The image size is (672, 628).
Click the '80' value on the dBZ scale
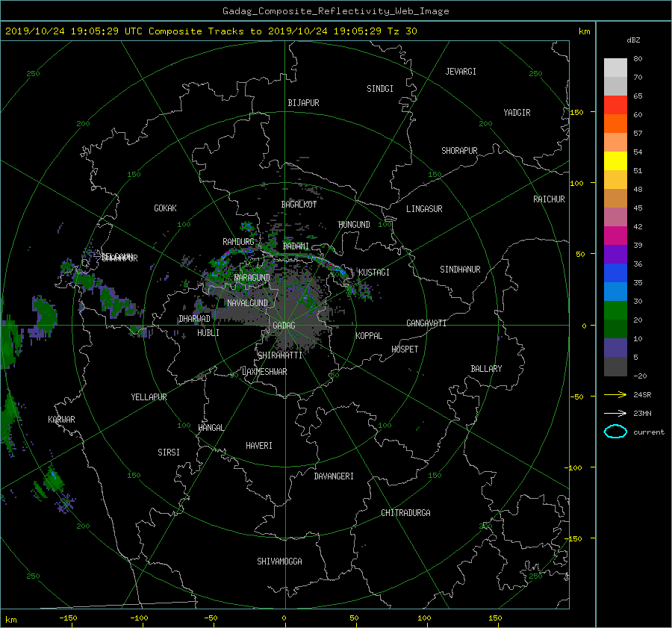[638, 59]
